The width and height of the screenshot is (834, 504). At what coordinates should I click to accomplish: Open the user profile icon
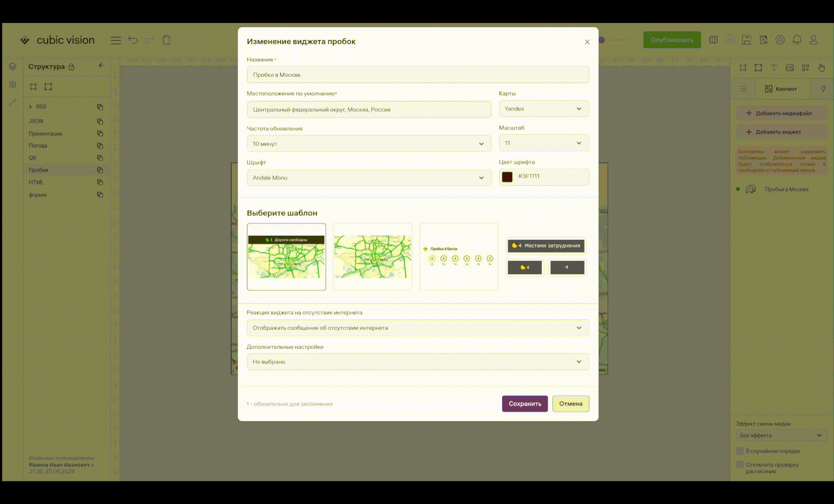click(x=813, y=40)
